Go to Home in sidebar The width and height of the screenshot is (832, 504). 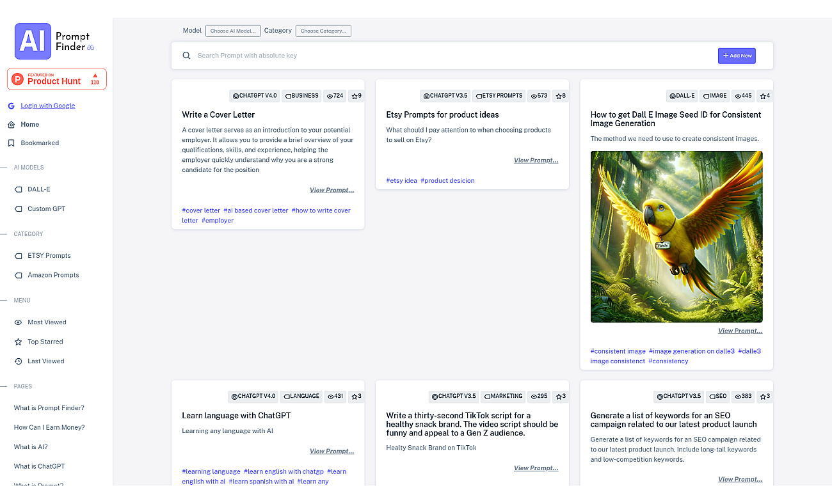tap(29, 124)
